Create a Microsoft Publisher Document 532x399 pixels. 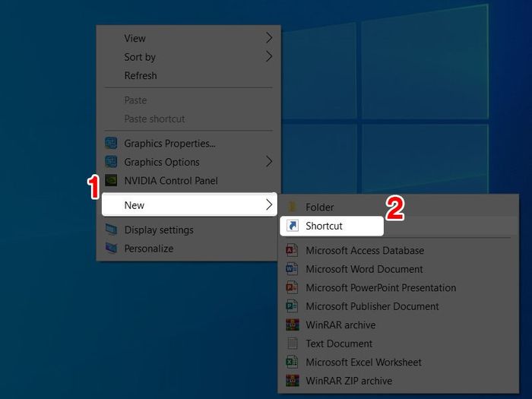[x=398, y=306]
